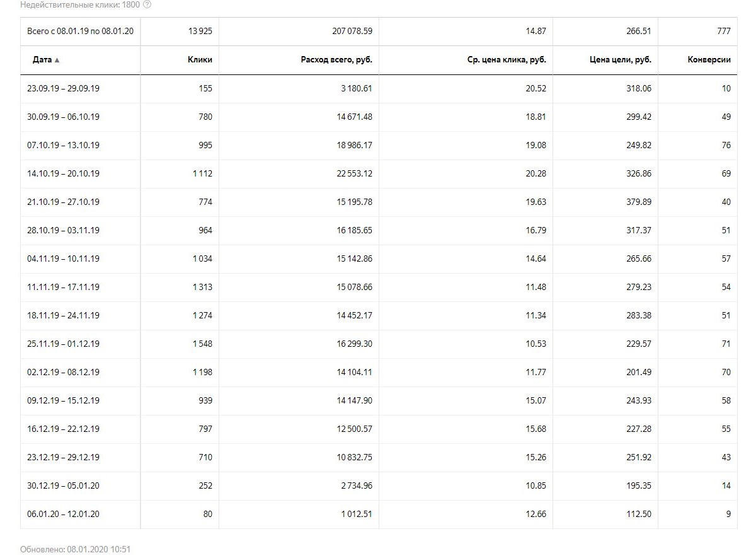
Task: Click the Цена цели, руб. column header
Action: click(621, 60)
